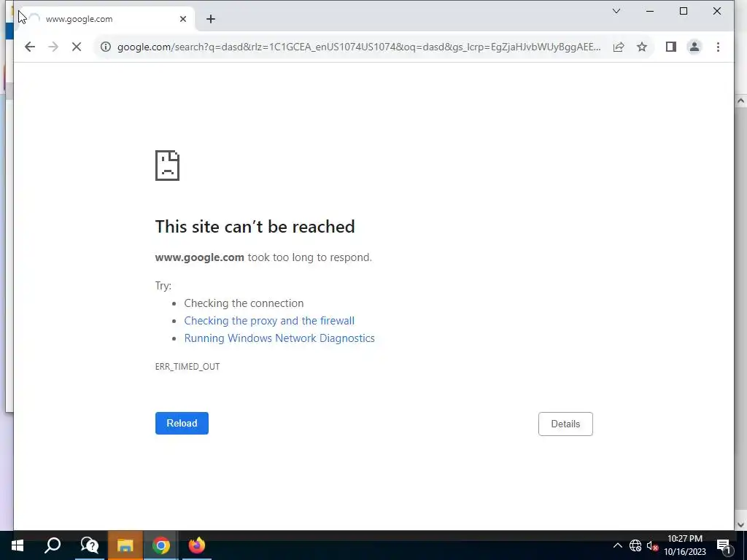Open Firefox from the taskbar

196,545
